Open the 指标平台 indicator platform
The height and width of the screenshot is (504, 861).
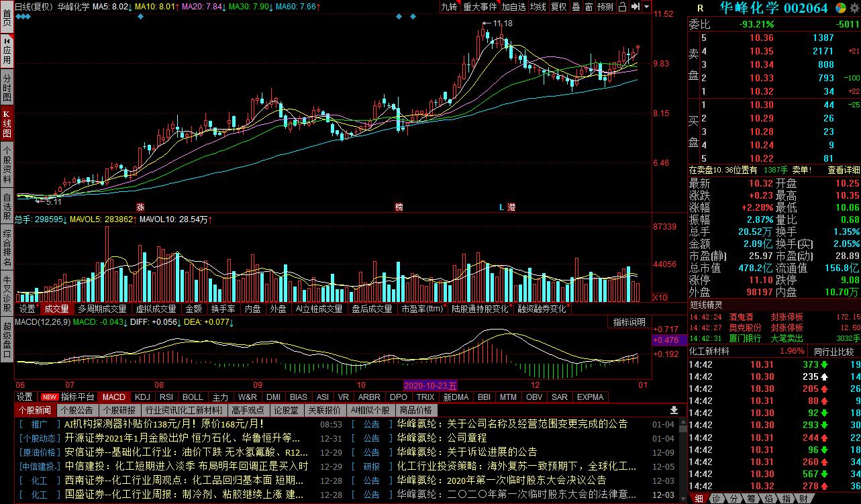coord(78,397)
